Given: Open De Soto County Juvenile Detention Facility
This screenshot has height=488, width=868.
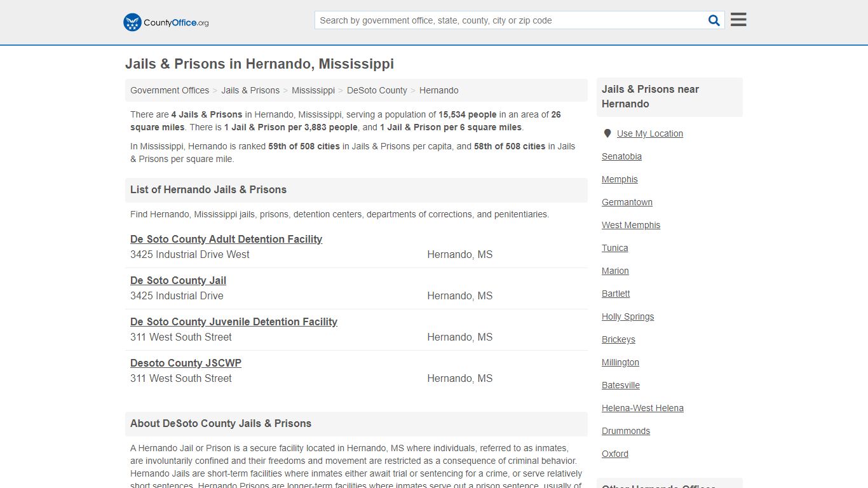Looking at the screenshot, I should 234,322.
